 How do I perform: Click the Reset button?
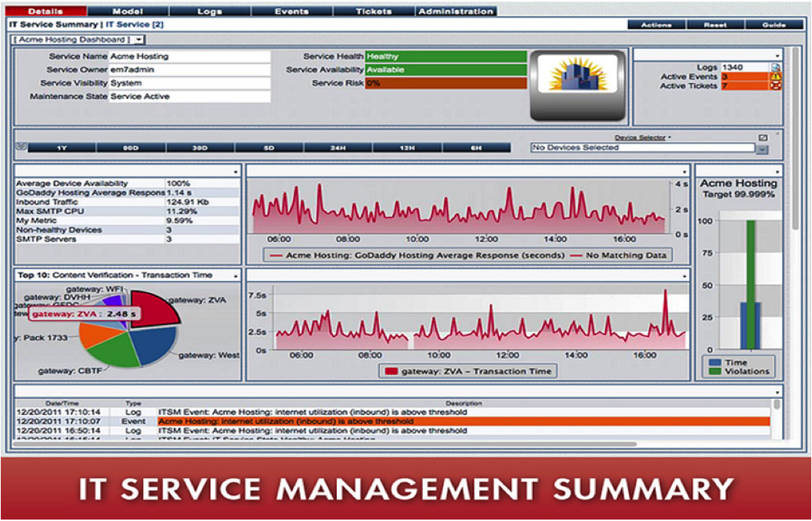point(715,25)
